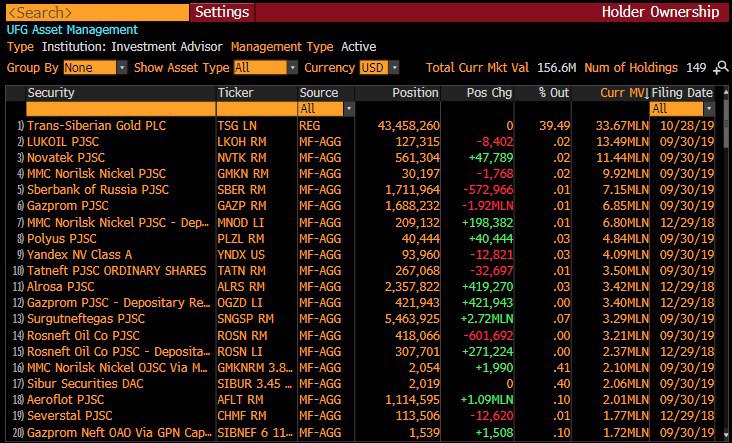Click the Security filter input field
732x443 pixels.
point(121,109)
